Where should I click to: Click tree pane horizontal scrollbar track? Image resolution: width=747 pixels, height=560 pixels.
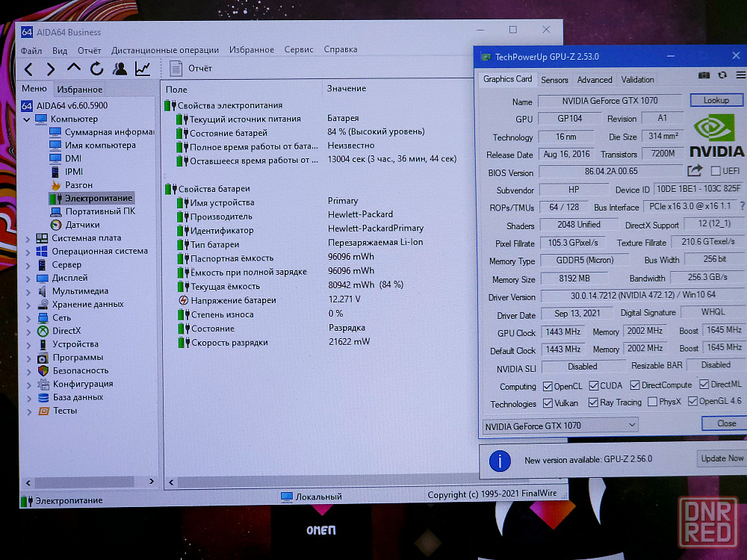click(90, 482)
